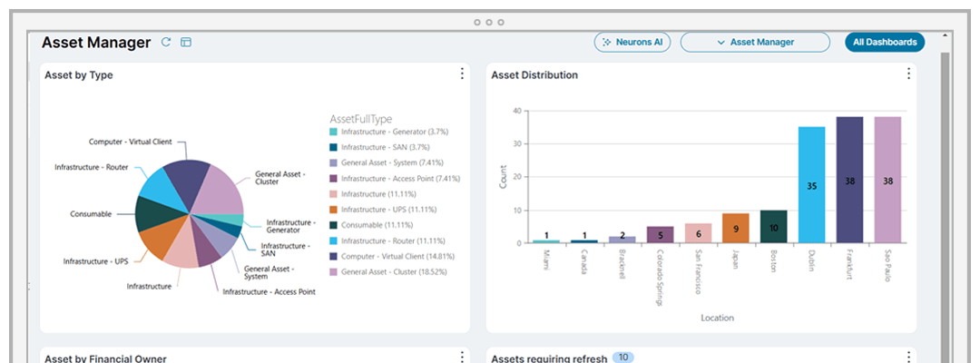Open the dashboard layout icon
Image resolution: width=980 pixels, height=363 pixels.
(186, 42)
